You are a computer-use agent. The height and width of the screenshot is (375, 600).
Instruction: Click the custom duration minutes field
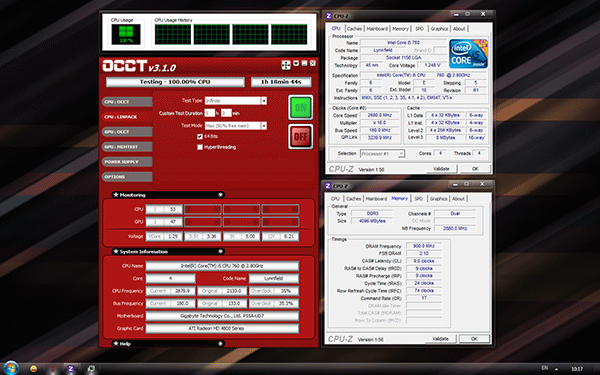click(226, 113)
